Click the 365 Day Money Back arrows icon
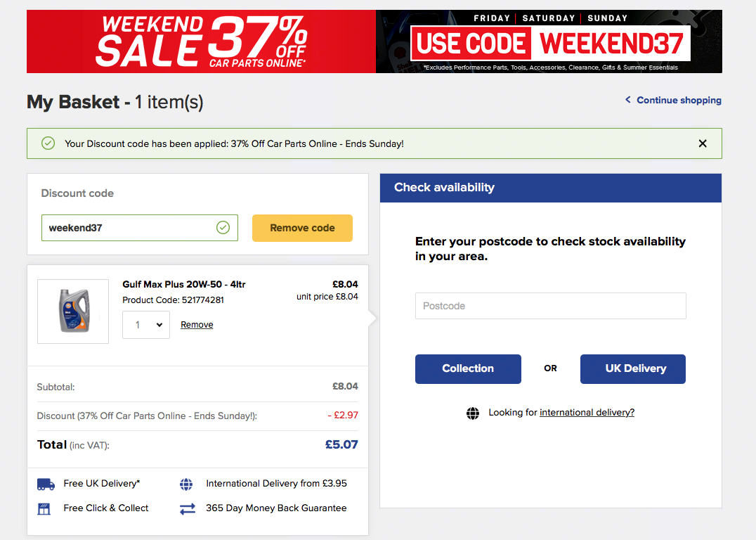The height and width of the screenshot is (540, 756). coord(188,508)
